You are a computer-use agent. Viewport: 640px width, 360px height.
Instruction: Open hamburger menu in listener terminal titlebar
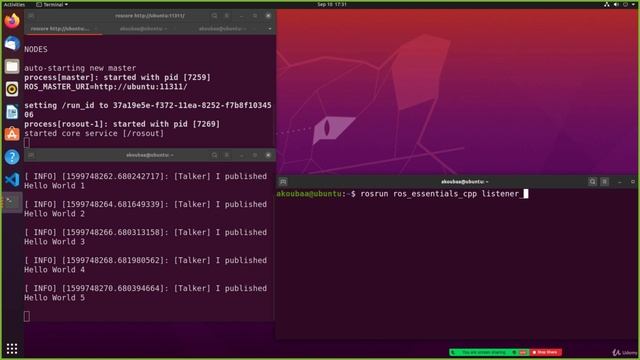pos(605,182)
